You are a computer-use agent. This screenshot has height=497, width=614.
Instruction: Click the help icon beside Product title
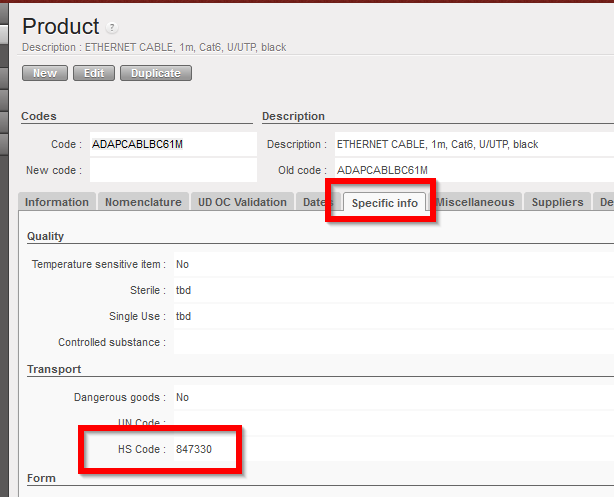point(112,28)
